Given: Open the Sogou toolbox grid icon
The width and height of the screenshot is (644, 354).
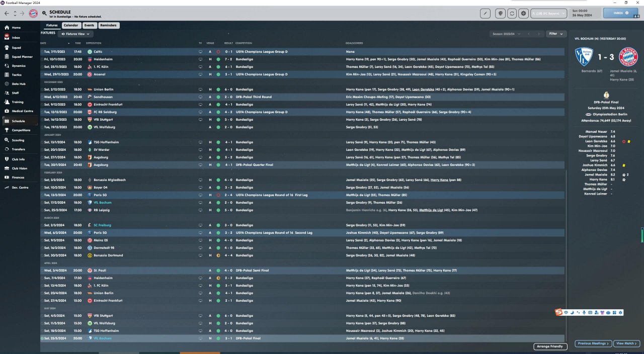Looking at the screenshot, I should (x=614, y=313).
